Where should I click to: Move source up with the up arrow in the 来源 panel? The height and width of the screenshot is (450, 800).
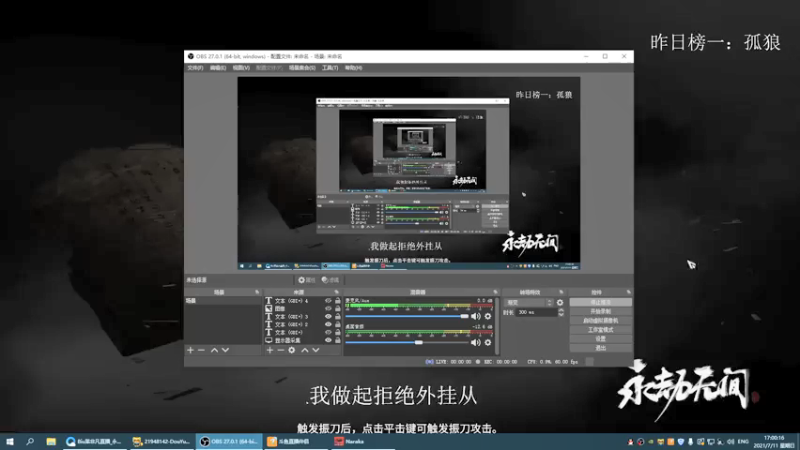point(305,350)
